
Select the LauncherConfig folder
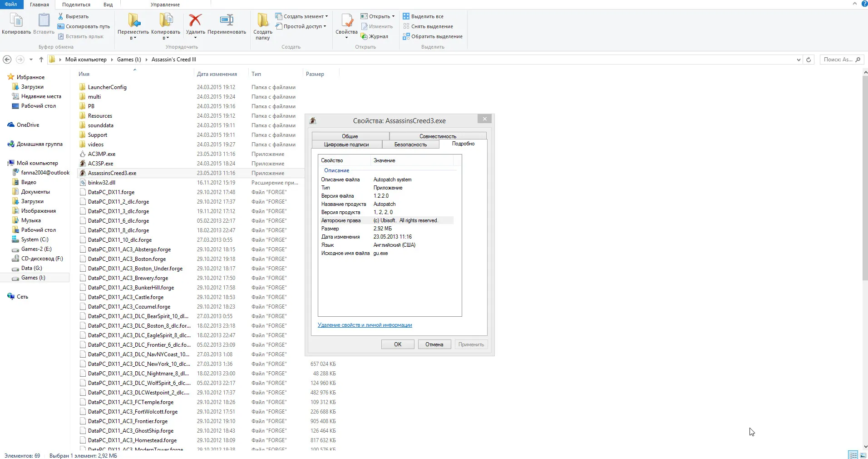click(107, 87)
